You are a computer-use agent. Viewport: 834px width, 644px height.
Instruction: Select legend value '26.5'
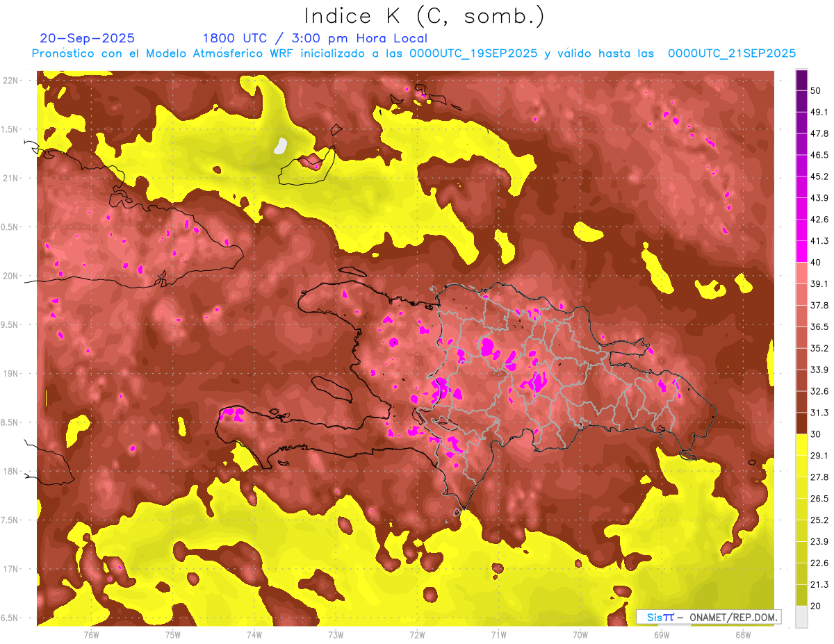coord(819,499)
